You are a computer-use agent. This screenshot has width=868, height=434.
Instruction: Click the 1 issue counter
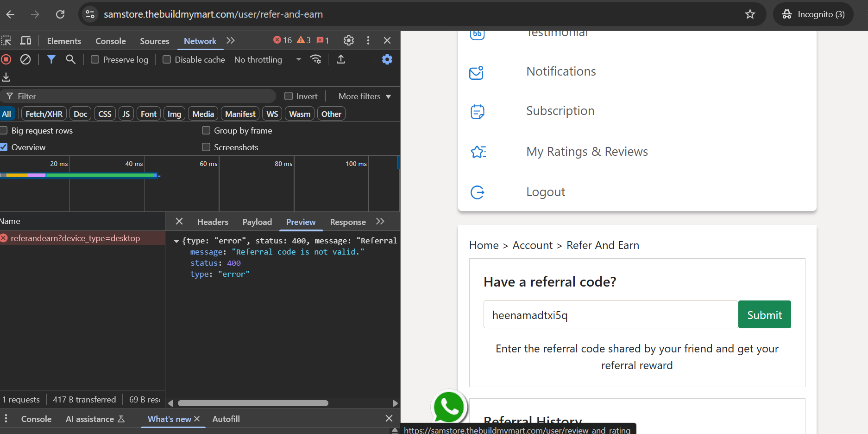[x=323, y=40]
